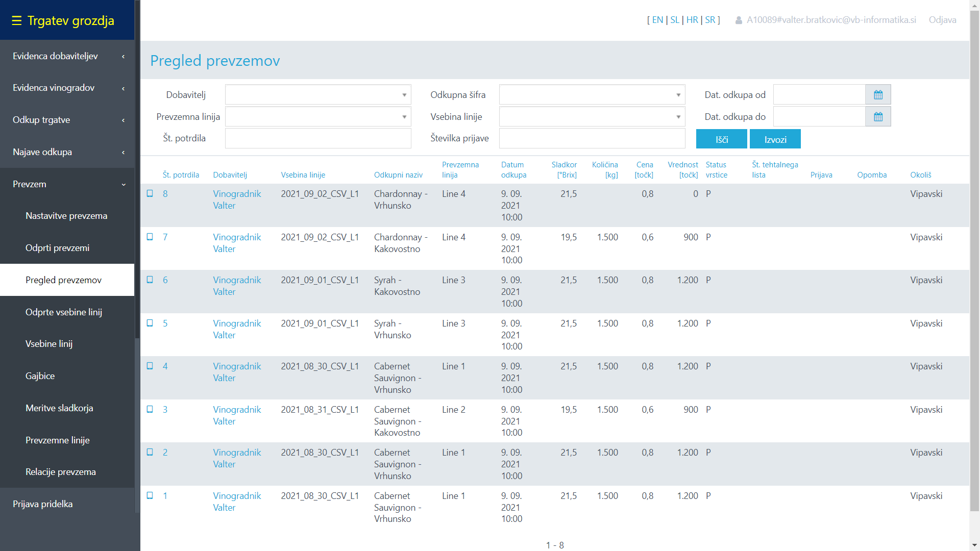This screenshot has width=980, height=551.
Task: Select Pregled prevzemov menu item
Action: (67, 280)
